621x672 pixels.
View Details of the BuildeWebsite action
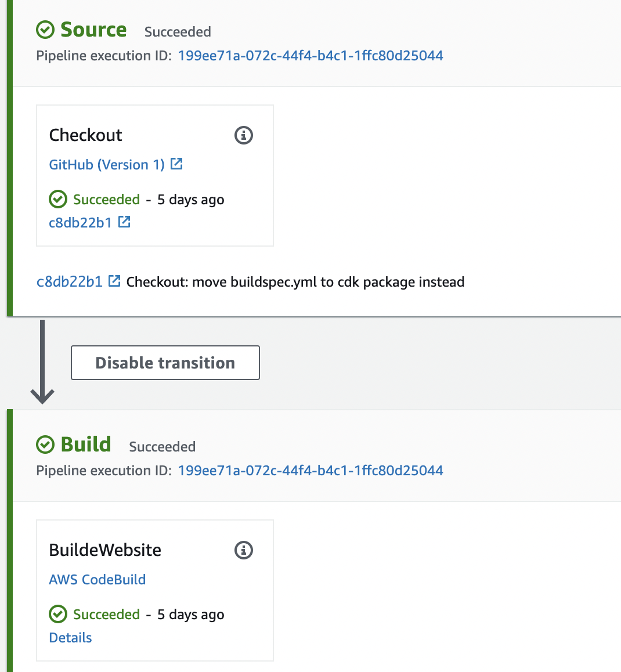[70, 638]
